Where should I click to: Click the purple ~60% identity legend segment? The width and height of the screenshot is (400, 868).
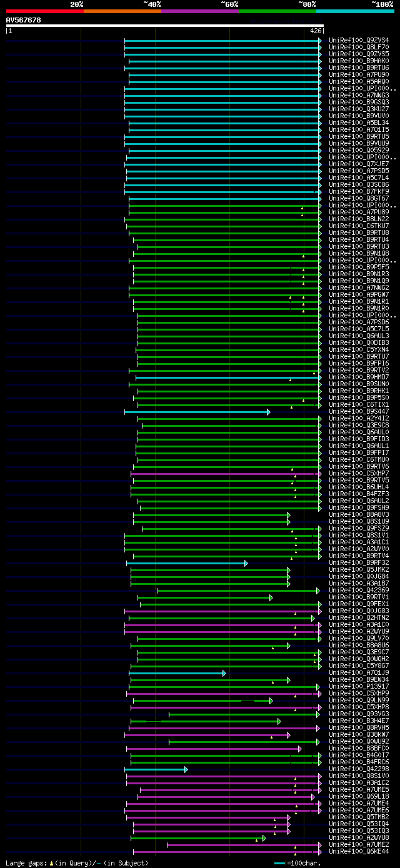(200, 11)
